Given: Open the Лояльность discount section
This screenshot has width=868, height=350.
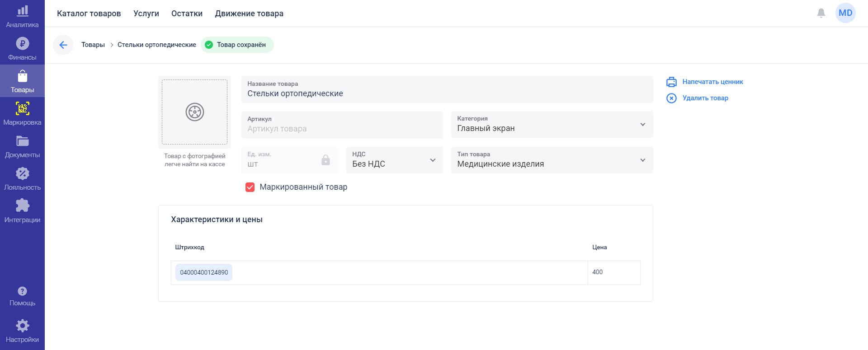Looking at the screenshot, I should [x=22, y=179].
